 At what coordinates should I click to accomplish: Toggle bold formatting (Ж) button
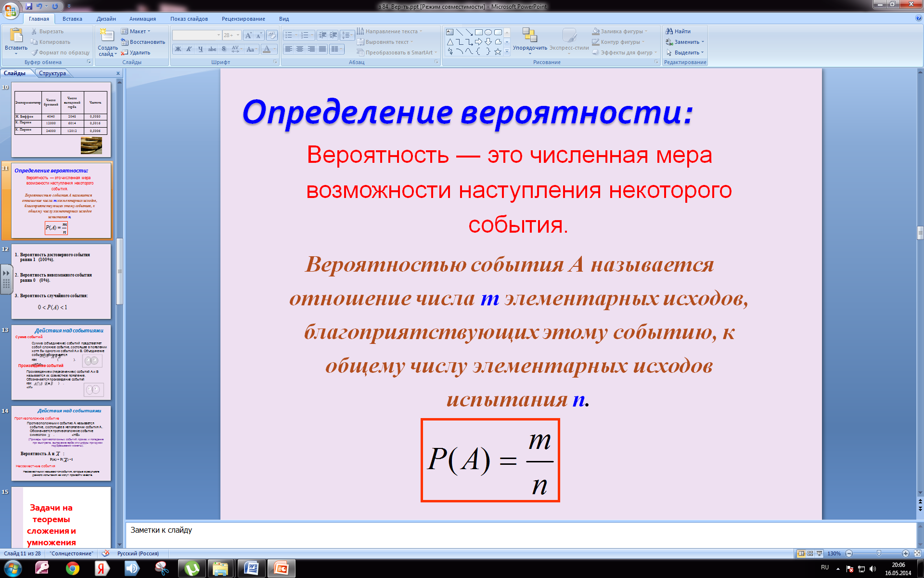(x=178, y=49)
